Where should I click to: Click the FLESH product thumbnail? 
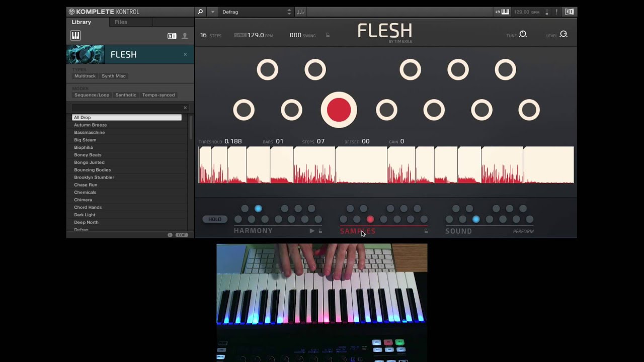tap(86, 54)
